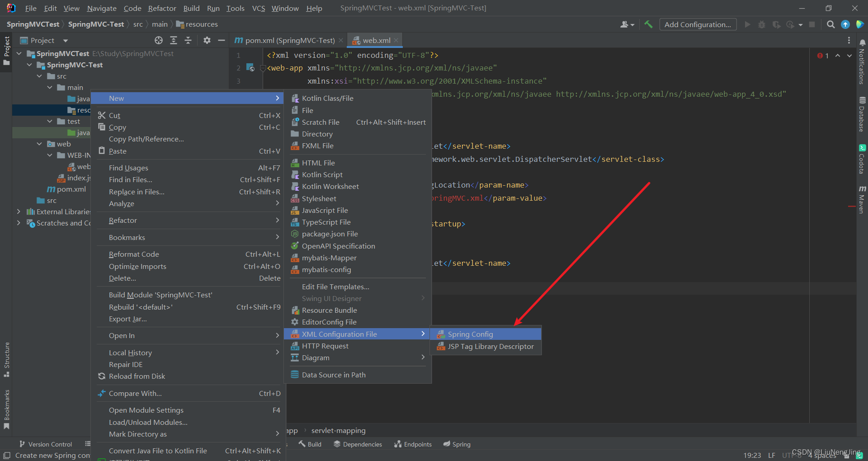The height and width of the screenshot is (461, 868).
Task: Open the Notifications side panel
Action: click(862, 62)
